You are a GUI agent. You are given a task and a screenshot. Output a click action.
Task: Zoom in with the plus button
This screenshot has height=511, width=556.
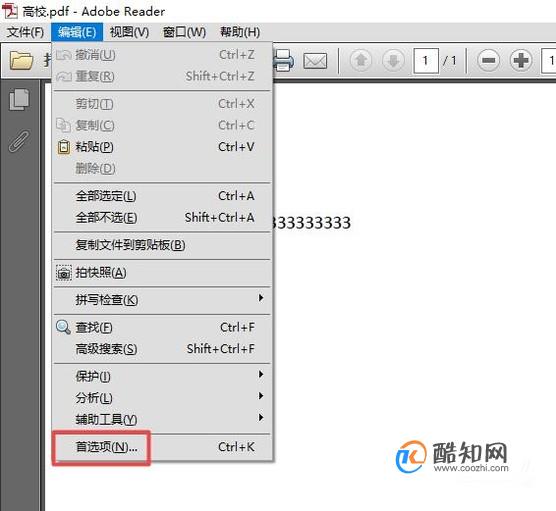click(521, 60)
